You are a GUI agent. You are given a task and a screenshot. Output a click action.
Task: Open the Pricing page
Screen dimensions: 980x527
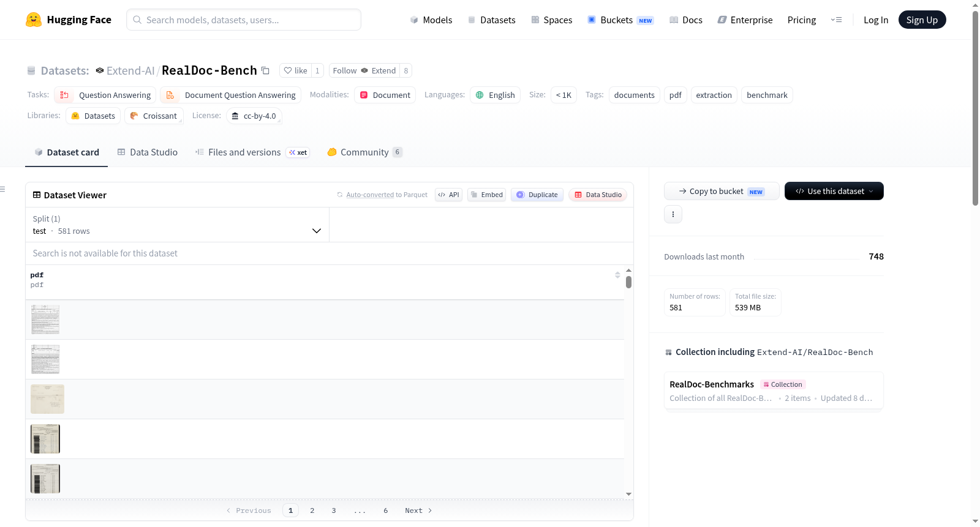coord(802,20)
